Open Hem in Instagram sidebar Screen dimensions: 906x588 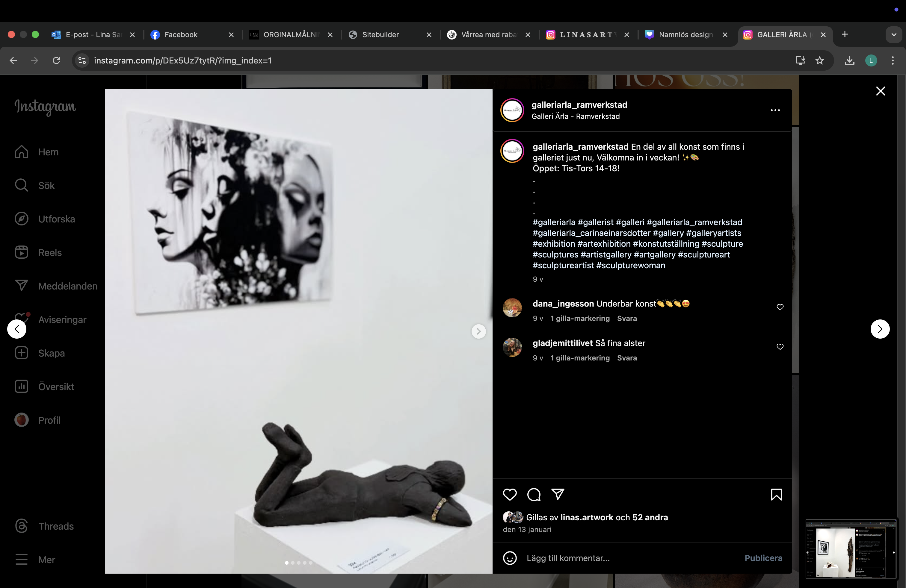37,152
